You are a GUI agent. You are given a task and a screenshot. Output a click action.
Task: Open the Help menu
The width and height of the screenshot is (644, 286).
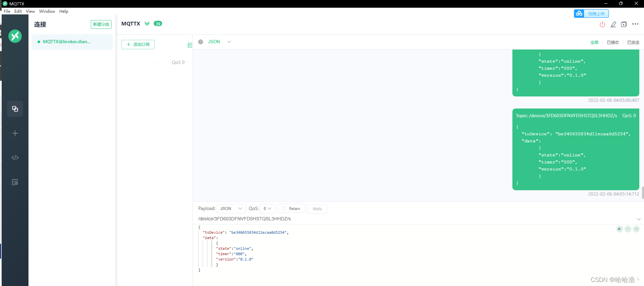tap(64, 11)
